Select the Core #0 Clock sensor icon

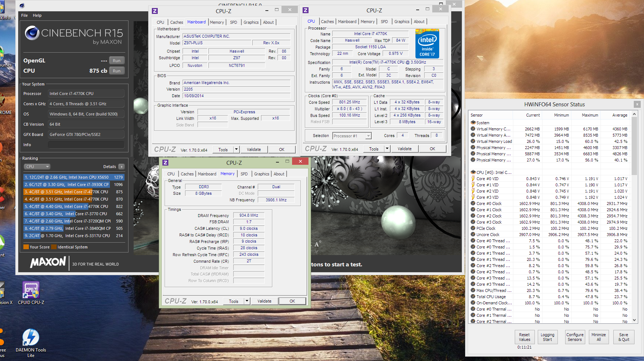(x=473, y=204)
